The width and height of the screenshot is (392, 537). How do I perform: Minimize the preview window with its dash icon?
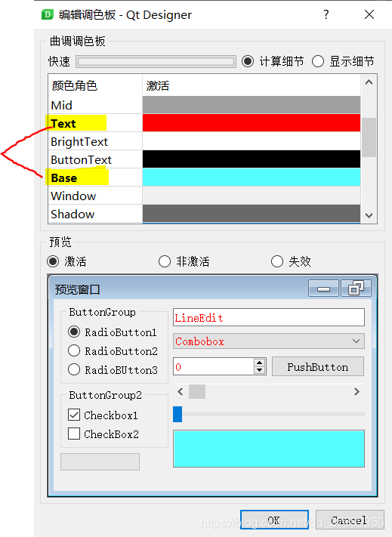[323, 289]
